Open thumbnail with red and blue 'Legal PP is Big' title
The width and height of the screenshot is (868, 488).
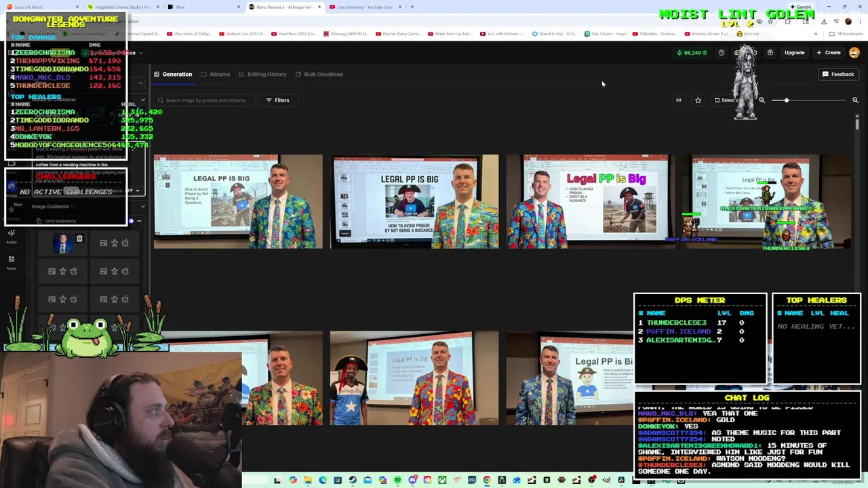coord(590,201)
